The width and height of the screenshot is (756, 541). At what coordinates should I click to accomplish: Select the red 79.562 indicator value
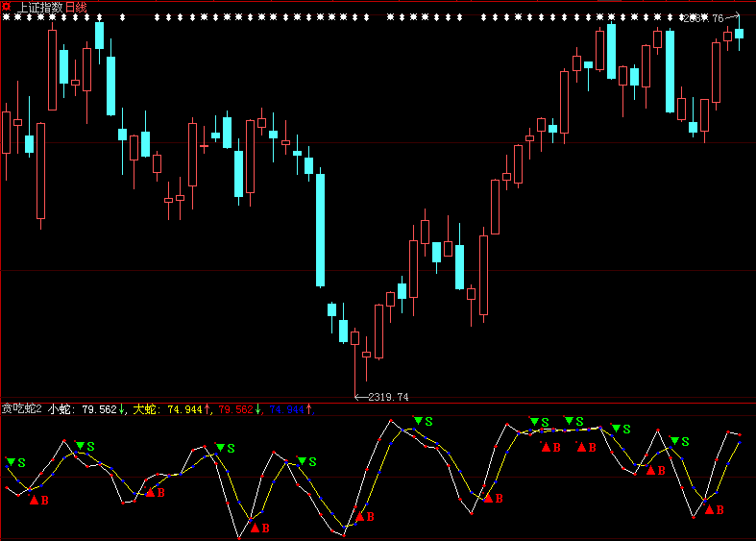click(x=235, y=409)
